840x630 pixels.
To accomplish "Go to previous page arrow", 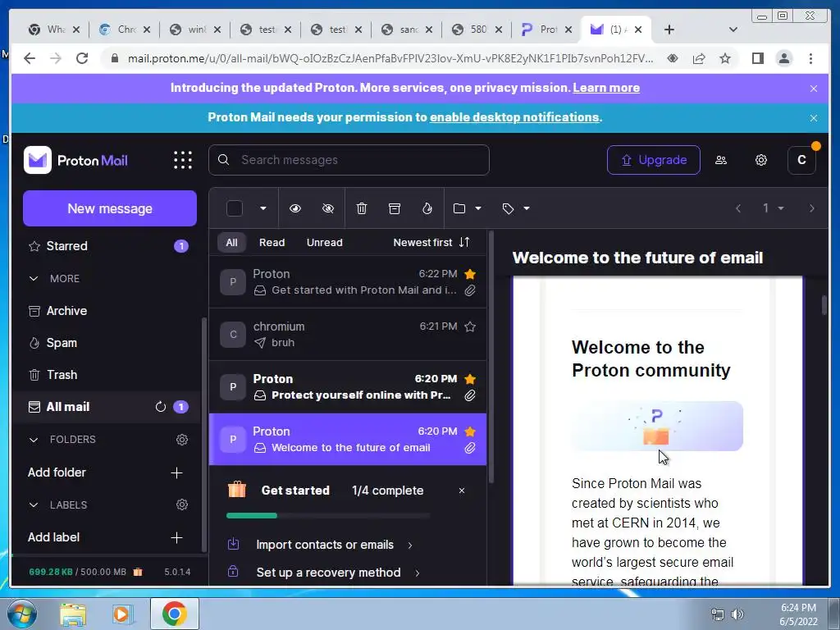I will [738, 208].
